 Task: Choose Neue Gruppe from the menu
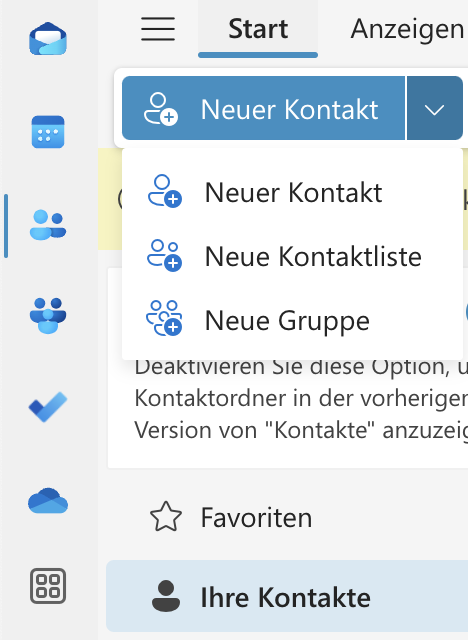pos(292,320)
